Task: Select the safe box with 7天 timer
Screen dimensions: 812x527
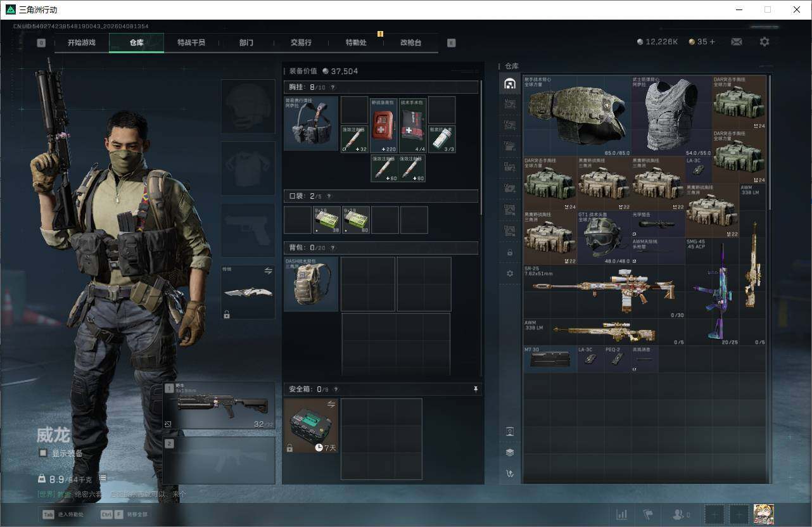Action: pos(311,426)
